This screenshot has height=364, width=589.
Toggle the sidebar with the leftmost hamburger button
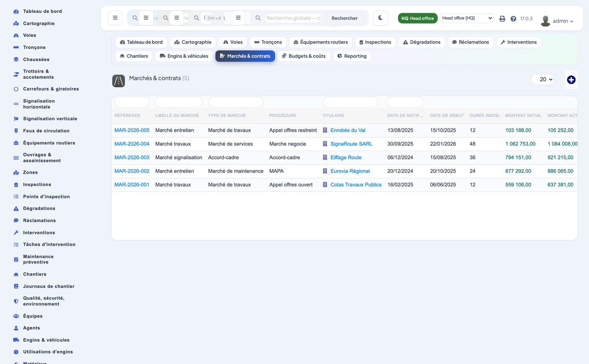pyautogui.click(x=115, y=18)
